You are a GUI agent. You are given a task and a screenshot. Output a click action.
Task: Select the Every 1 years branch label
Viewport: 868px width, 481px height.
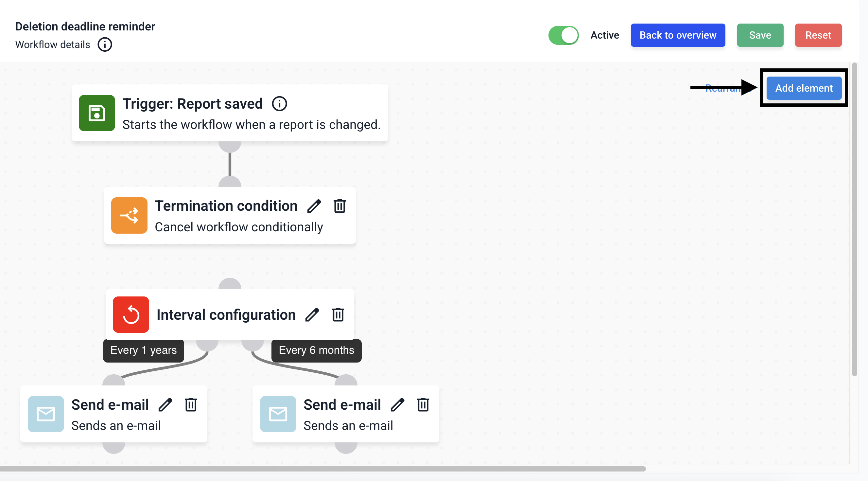pos(144,350)
